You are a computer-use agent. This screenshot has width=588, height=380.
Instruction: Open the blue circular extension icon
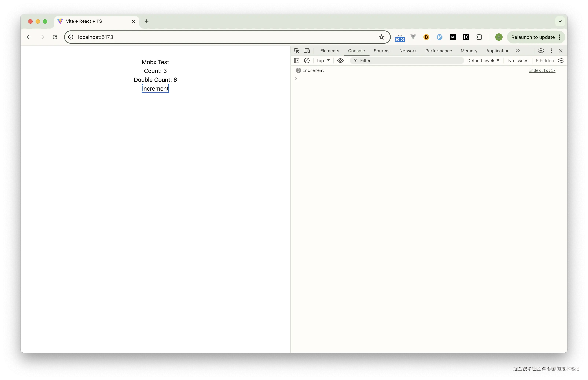[x=439, y=37]
